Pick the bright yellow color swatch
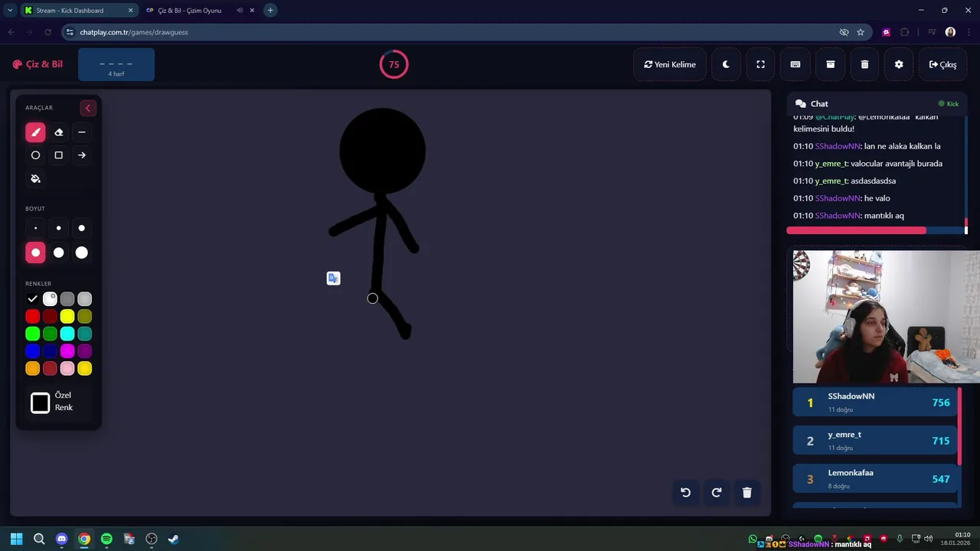The height and width of the screenshot is (551, 980). tap(67, 316)
